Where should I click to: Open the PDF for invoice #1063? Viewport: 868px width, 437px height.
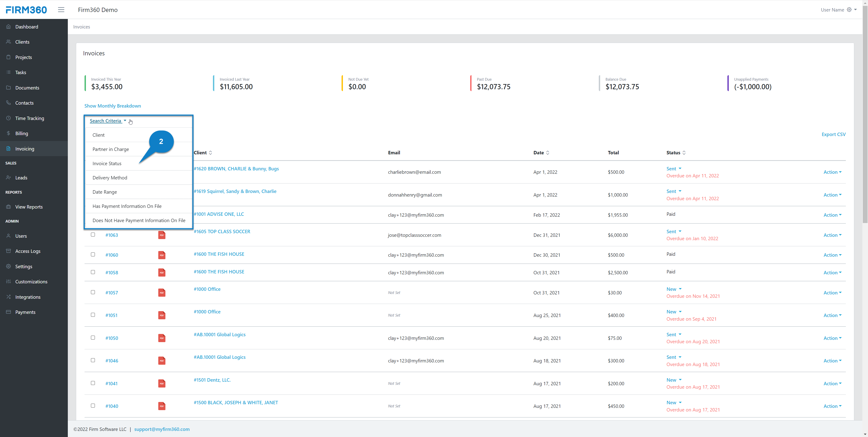(x=162, y=235)
